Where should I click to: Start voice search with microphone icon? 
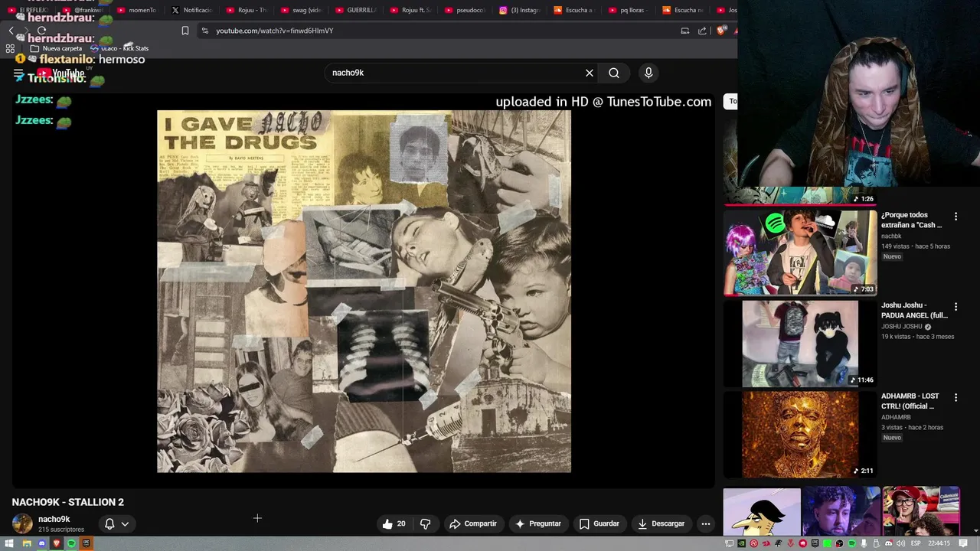[648, 73]
